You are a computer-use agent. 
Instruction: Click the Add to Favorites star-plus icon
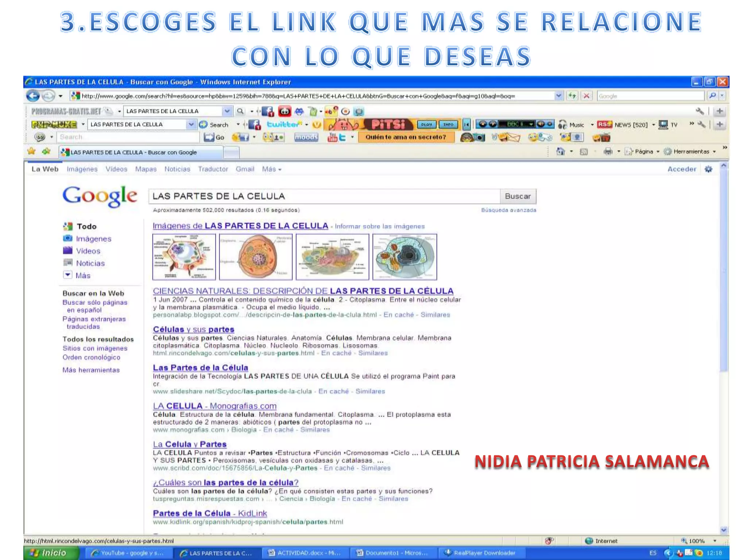point(46,151)
